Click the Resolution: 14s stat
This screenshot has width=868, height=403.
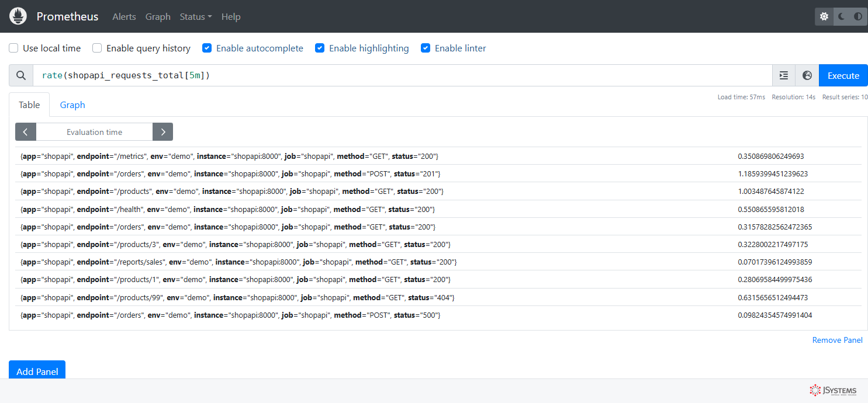click(x=794, y=97)
